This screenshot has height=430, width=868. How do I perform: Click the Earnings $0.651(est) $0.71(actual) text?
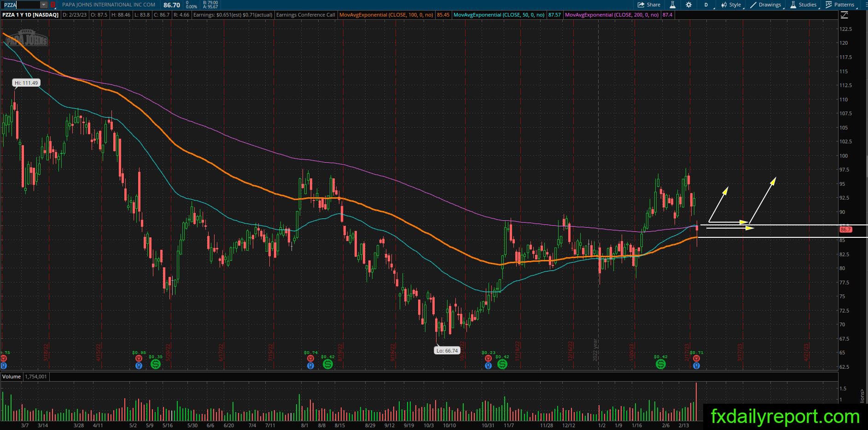(x=233, y=15)
